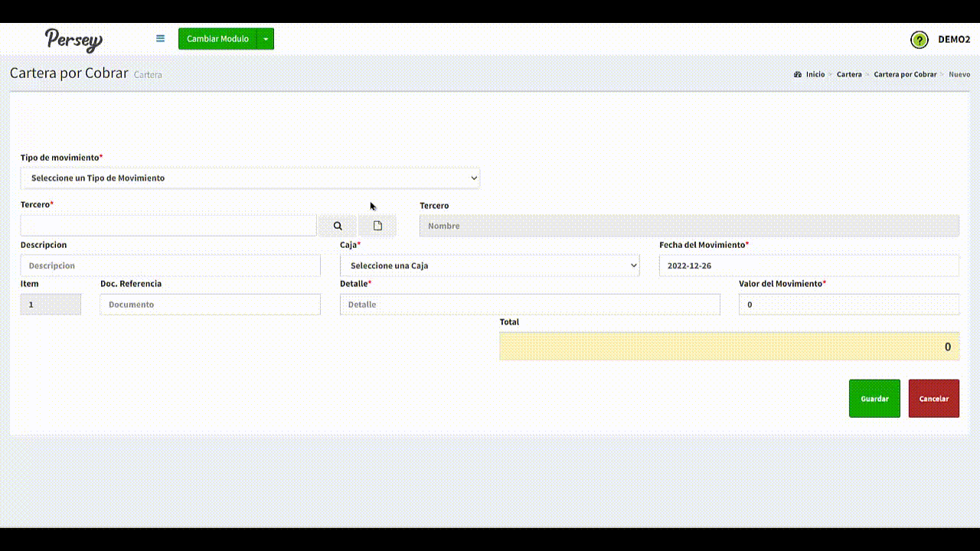Click the Fecha del Movimiento date field
The image size is (980, 551).
pos(808,266)
